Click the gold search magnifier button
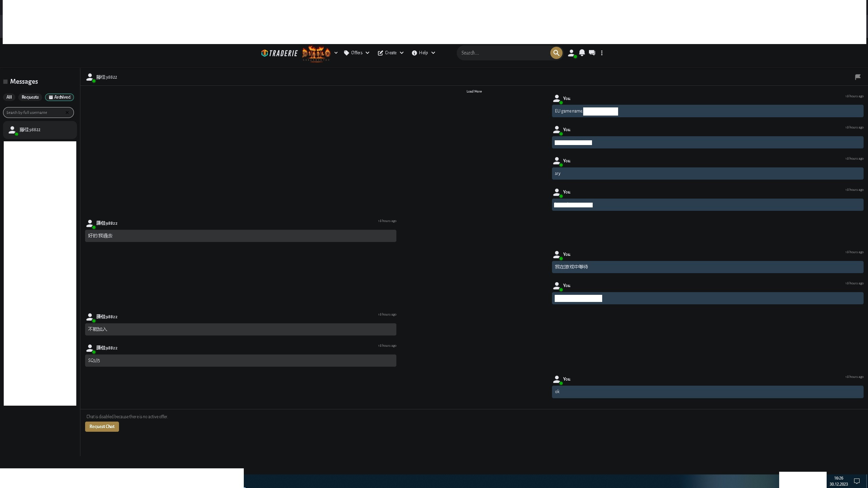Image resolution: width=868 pixels, height=488 pixels. pyautogui.click(x=556, y=53)
